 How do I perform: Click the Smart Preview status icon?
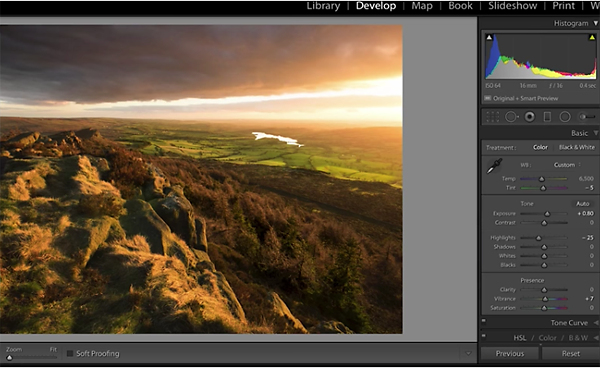(488, 98)
